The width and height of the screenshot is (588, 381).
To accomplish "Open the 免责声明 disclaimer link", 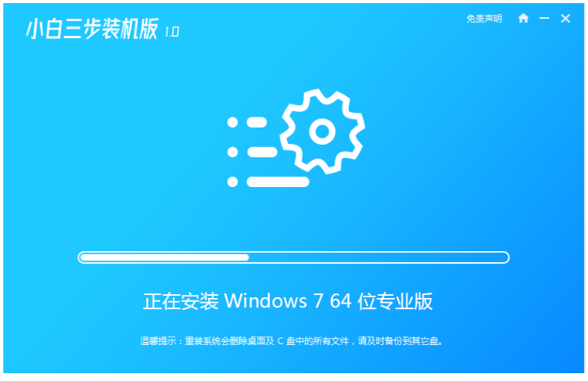I will click(484, 19).
